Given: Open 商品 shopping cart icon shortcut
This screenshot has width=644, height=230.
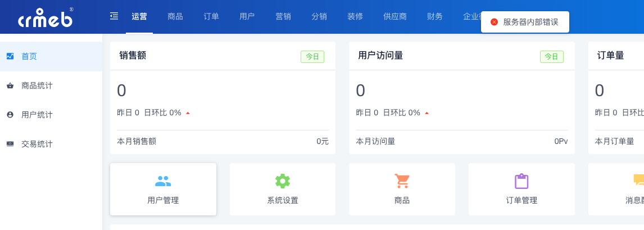Looking at the screenshot, I should (402, 181).
